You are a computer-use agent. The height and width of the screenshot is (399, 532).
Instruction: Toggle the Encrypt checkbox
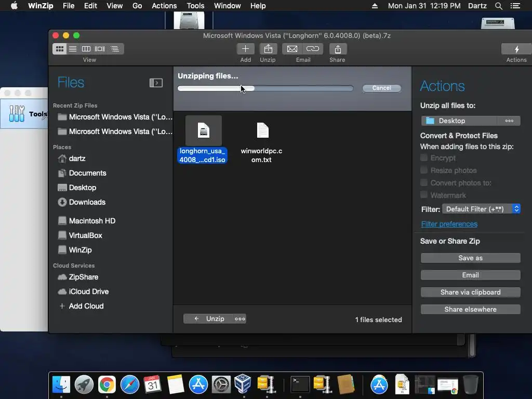(424, 158)
